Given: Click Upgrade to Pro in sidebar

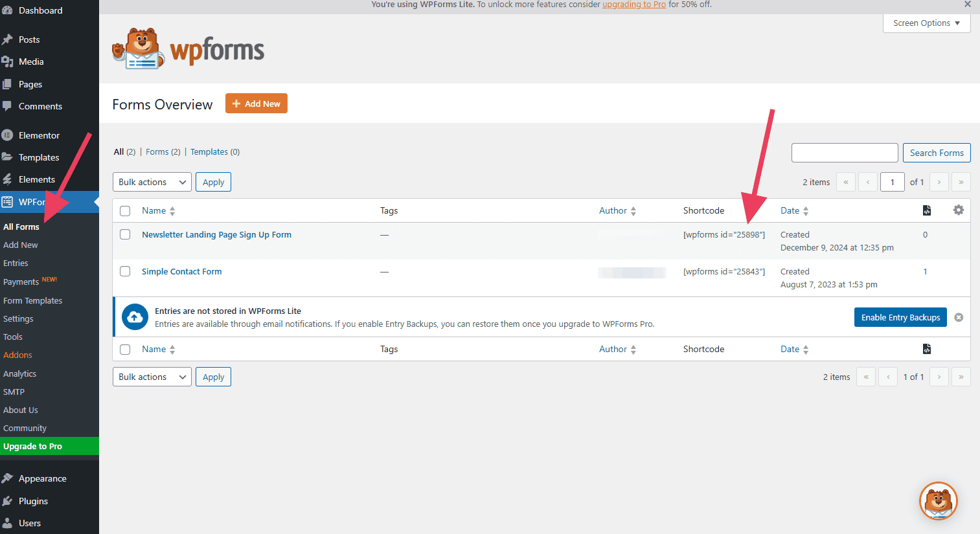Looking at the screenshot, I should point(49,446).
